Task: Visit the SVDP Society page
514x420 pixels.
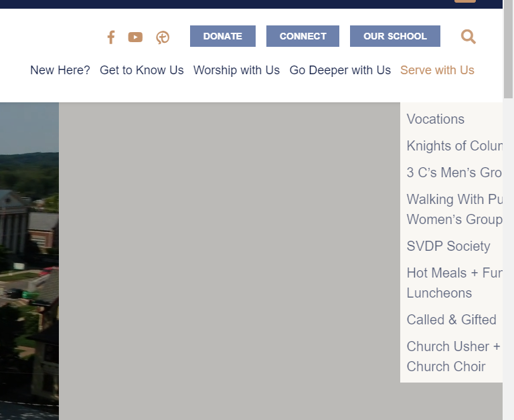Action: pyautogui.click(x=448, y=246)
